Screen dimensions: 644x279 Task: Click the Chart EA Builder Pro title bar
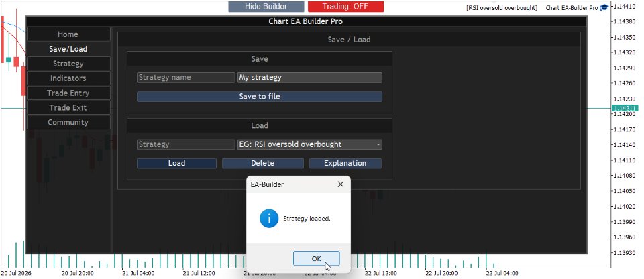306,21
